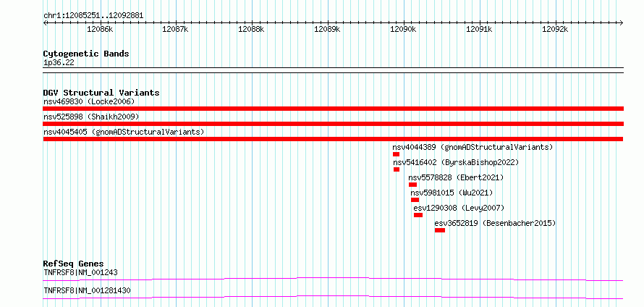644x307 pixels.
Task: Click the 12088k ruler tick label
Action: coord(251,29)
